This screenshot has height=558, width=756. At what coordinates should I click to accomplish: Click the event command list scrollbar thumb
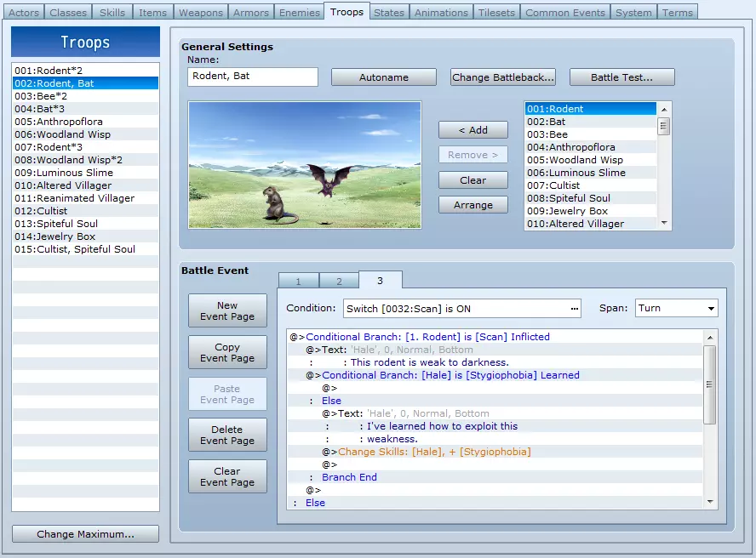click(710, 384)
